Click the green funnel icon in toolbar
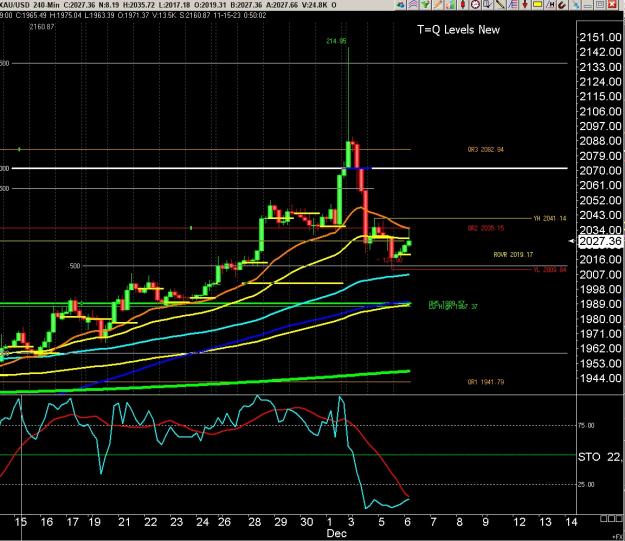Viewport: 625px width, 541px height. pos(425,5)
